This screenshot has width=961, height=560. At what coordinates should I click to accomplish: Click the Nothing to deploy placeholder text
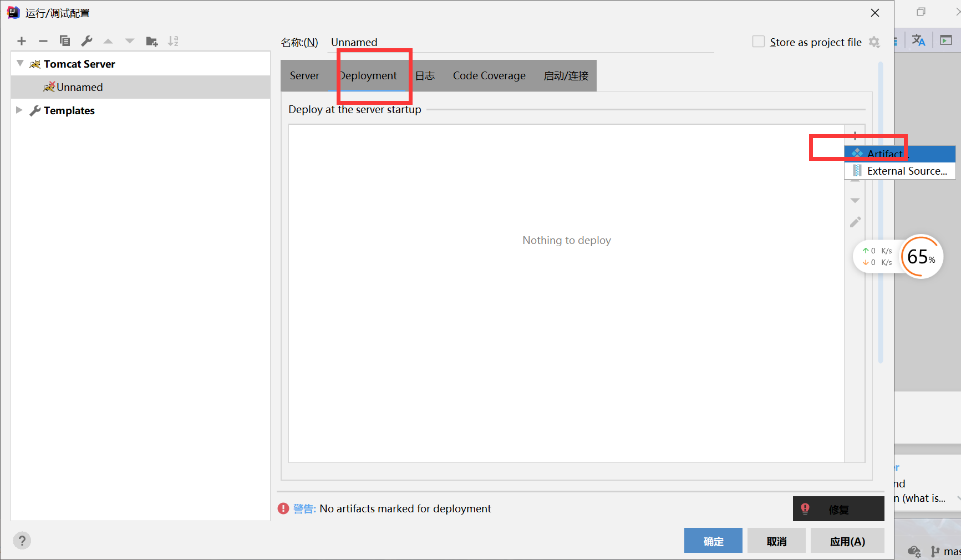567,240
